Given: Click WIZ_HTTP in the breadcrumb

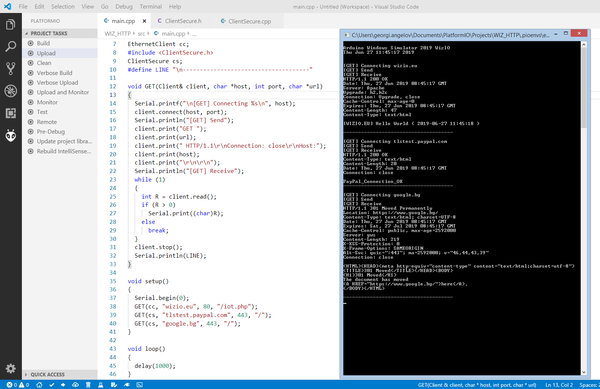Looking at the screenshot, I should pyautogui.click(x=117, y=34).
